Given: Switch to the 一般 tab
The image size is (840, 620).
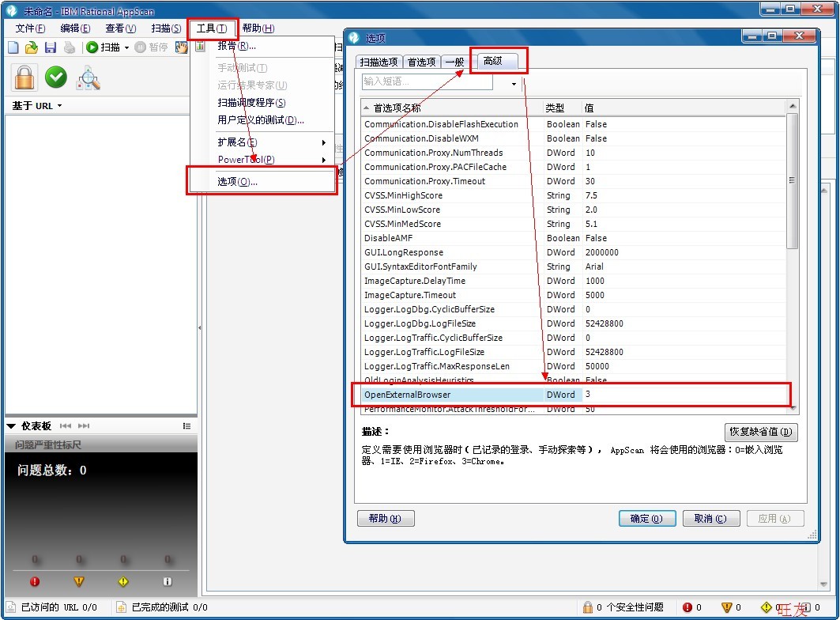Looking at the screenshot, I should click(455, 62).
